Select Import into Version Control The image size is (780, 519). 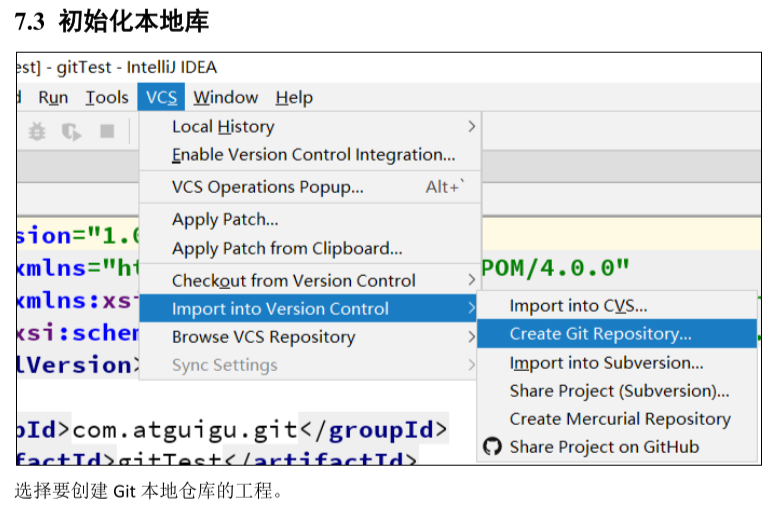(308, 309)
